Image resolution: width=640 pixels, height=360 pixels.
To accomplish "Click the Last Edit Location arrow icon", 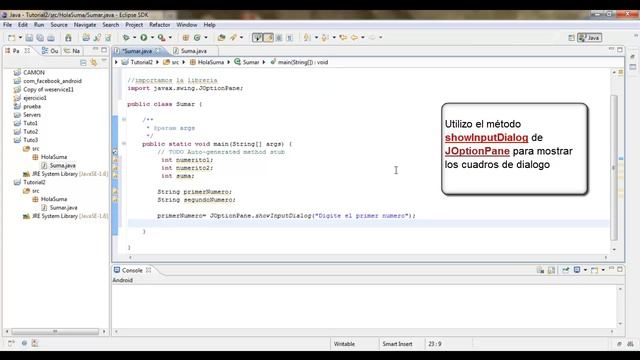I will (343, 38).
